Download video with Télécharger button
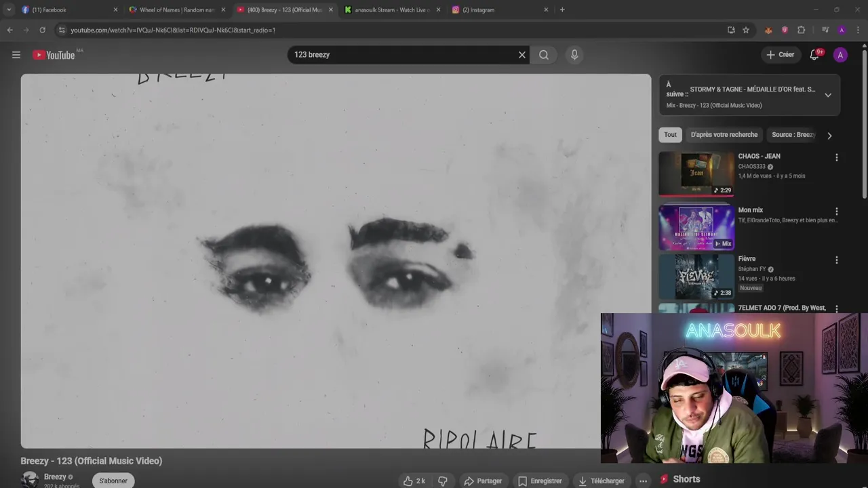The image size is (868, 488). [601, 481]
